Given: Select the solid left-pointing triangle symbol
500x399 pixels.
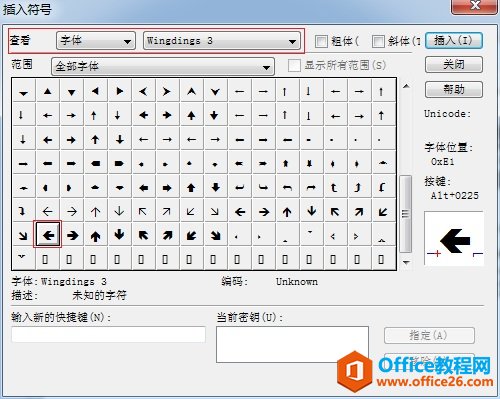Looking at the screenshot, I should coord(95,91).
